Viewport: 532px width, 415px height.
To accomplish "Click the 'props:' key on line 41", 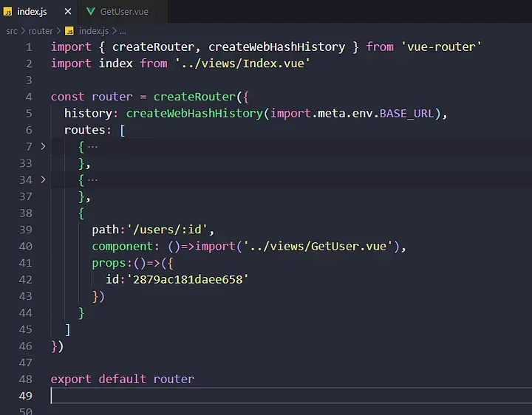I will coord(112,263).
